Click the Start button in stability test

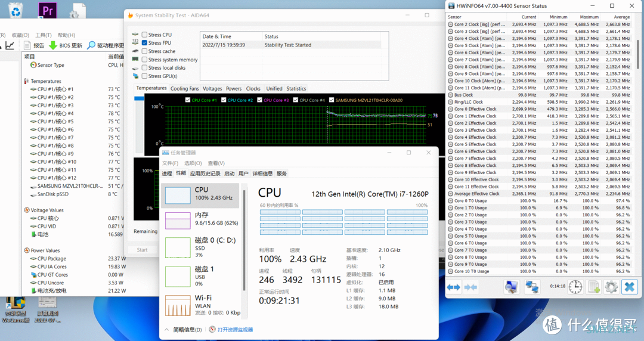coord(142,250)
